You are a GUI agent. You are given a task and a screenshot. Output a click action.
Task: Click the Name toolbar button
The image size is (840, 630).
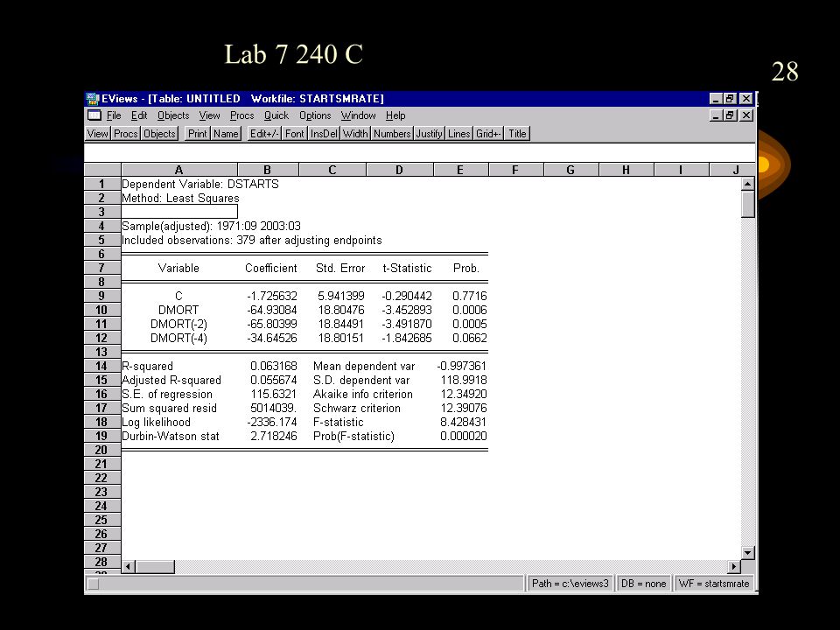pyautogui.click(x=226, y=133)
